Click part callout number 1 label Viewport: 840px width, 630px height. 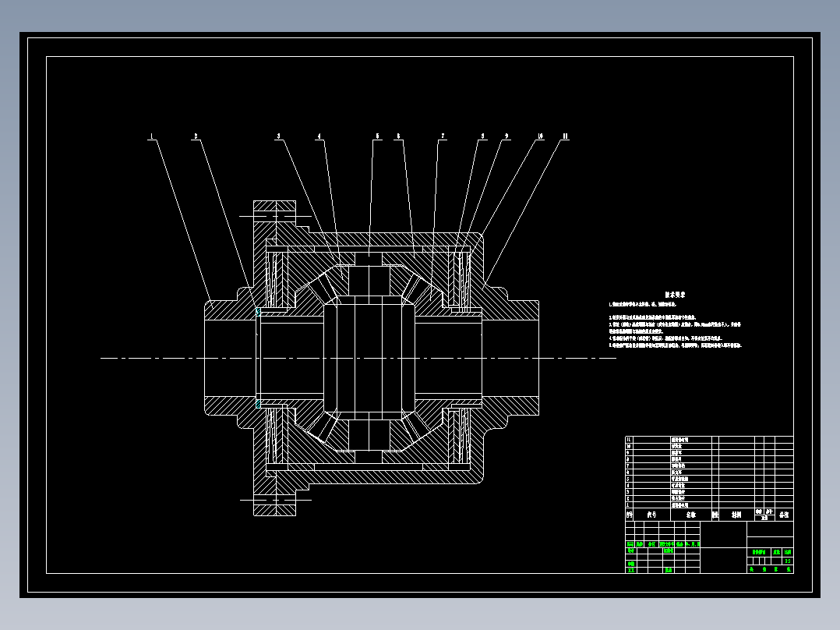[152, 136]
